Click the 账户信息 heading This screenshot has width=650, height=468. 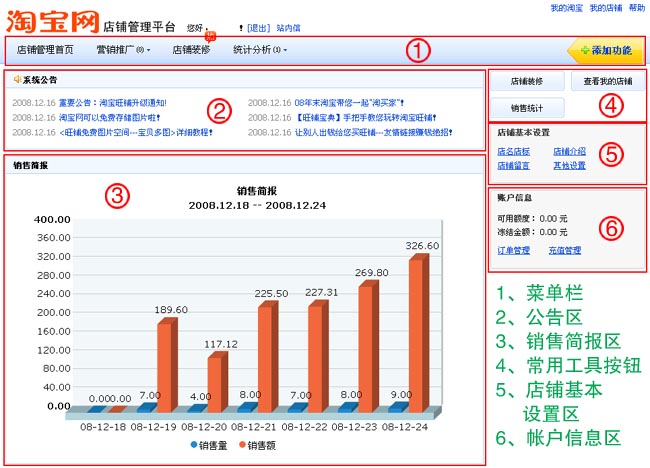coord(514,198)
